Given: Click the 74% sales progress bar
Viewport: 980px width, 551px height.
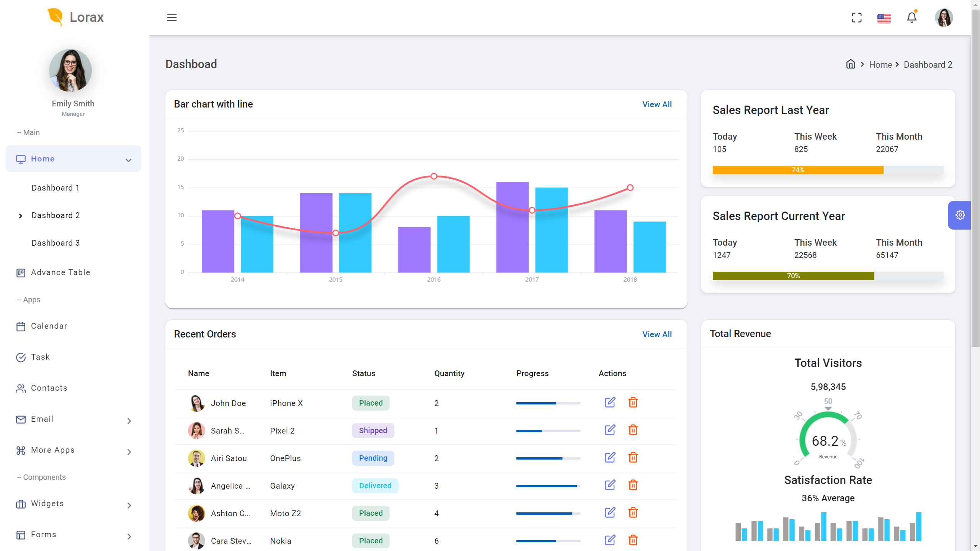Looking at the screenshot, I should click(797, 170).
